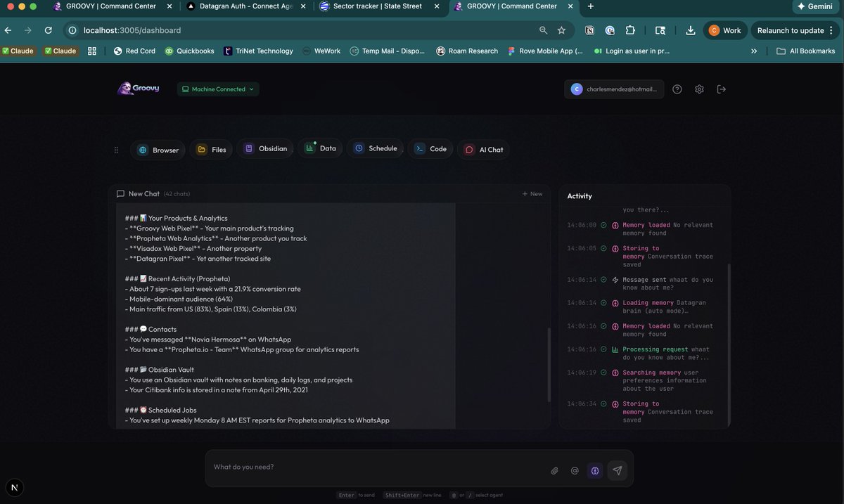Open the Obsidian tool
844x504 pixels.
pyautogui.click(x=265, y=149)
